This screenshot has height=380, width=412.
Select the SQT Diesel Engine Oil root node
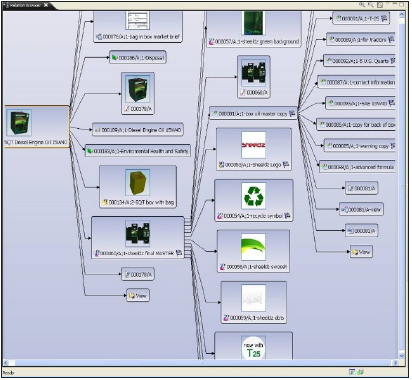[x=36, y=127]
